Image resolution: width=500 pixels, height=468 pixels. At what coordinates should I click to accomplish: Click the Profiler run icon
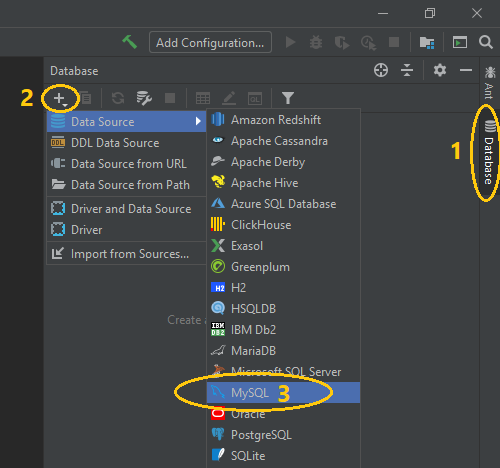tap(368, 43)
